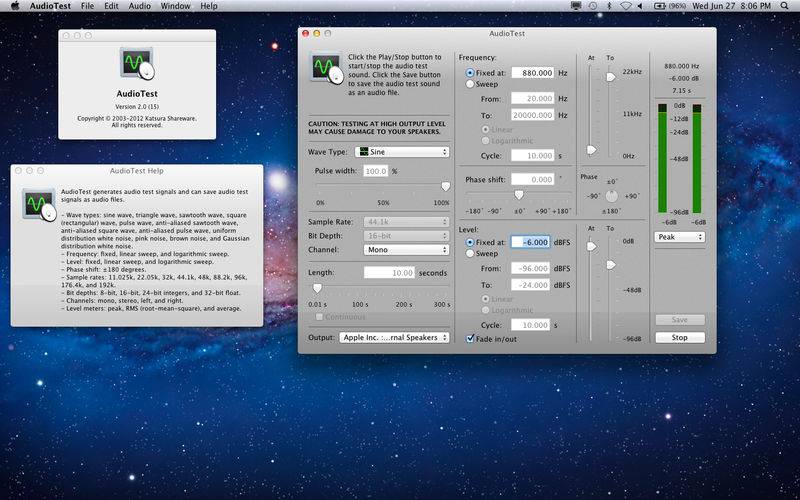Click the Stop button
Viewport: 800px width, 500px height.
[680, 337]
